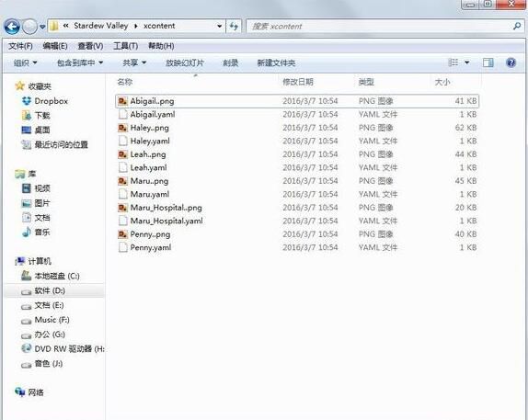The image size is (528, 420).
Task: Open the 视频 library
Action: (x=42, y=188)
